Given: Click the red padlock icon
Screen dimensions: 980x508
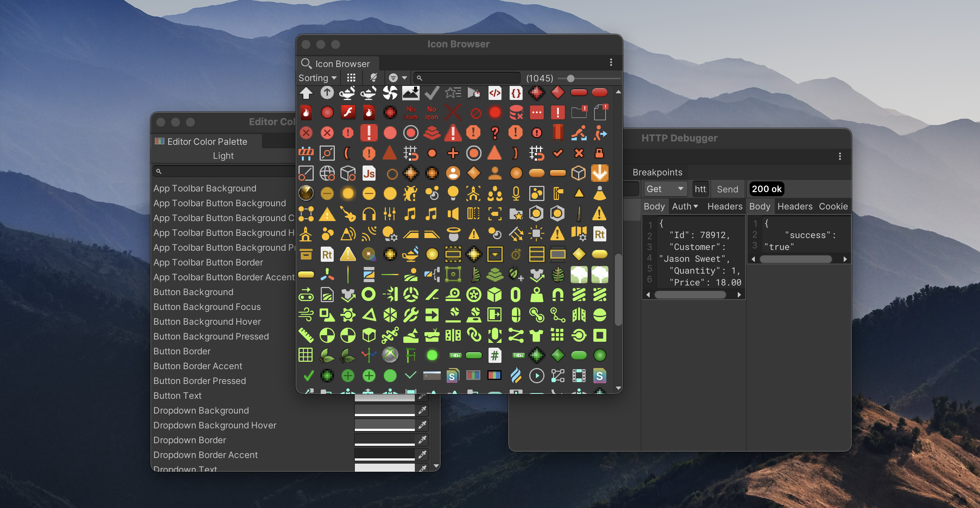Looking at the screenshot, I should 599,153.
